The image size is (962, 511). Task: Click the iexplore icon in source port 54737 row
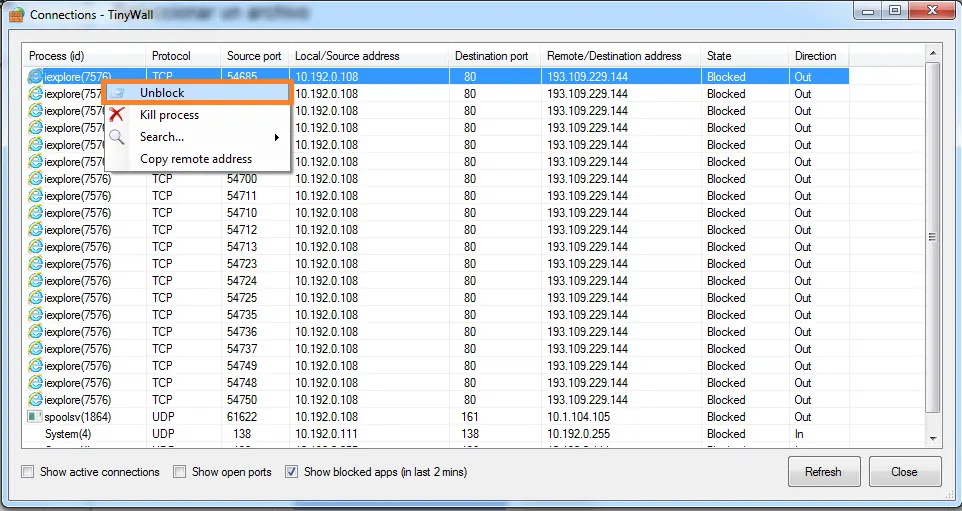click(x=36, y=349)
